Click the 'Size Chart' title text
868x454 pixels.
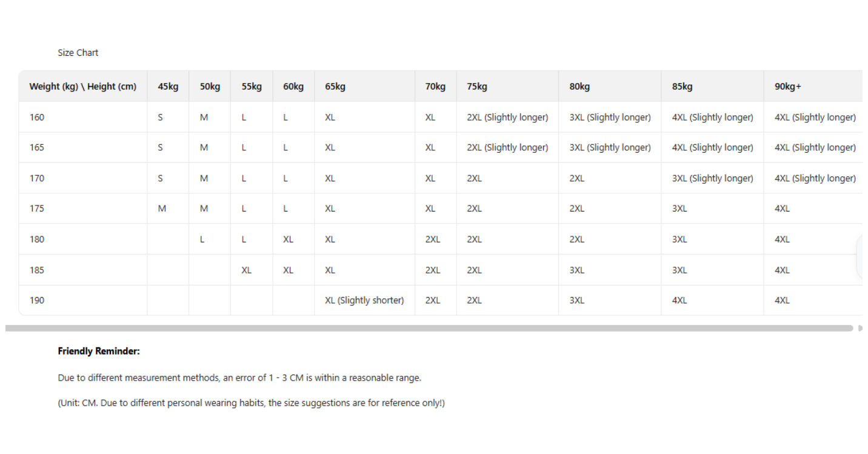[x=78, y=53]
